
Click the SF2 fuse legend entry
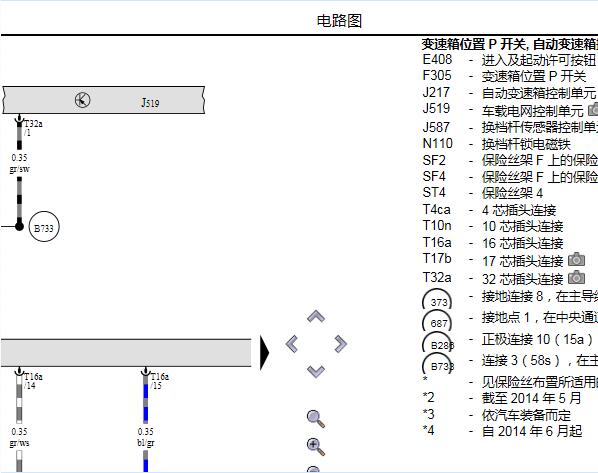510,160
